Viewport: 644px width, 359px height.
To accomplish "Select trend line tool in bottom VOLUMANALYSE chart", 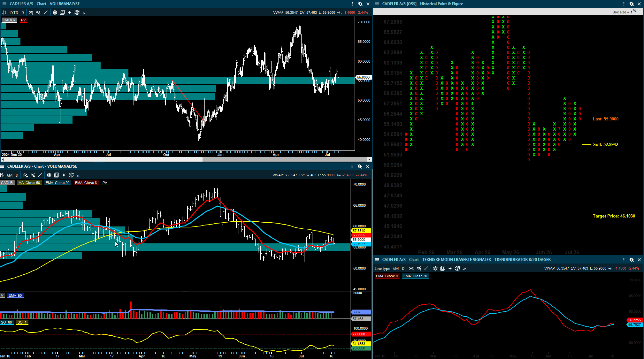I will (40, 175).
